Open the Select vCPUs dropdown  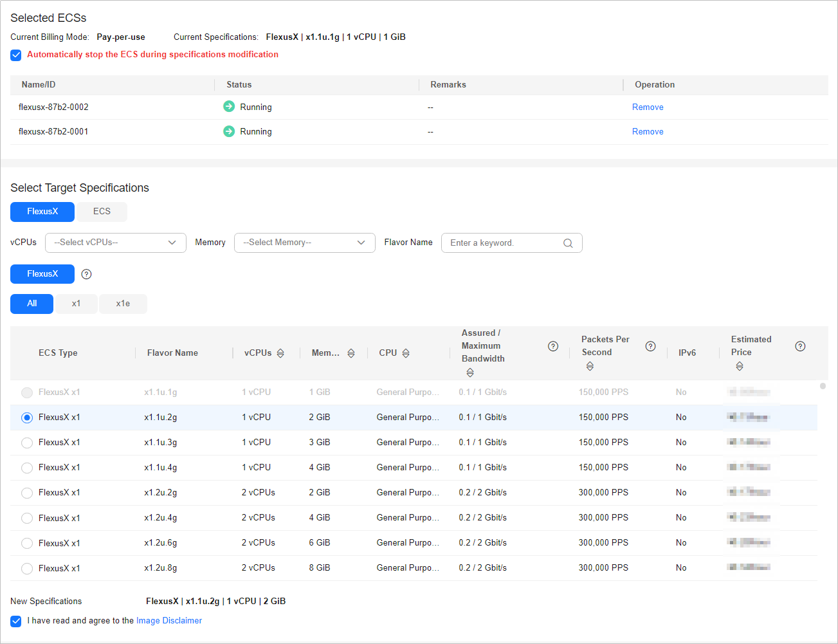point(115,243)
